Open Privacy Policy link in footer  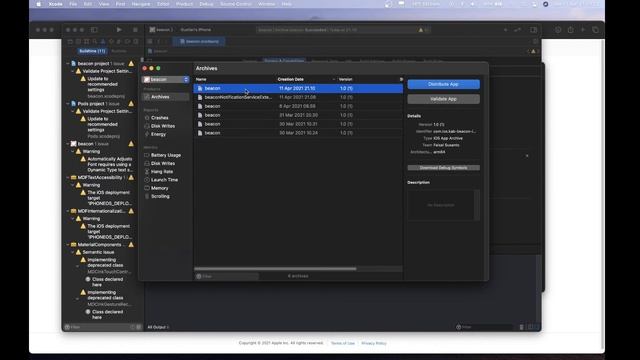point(373,343)
